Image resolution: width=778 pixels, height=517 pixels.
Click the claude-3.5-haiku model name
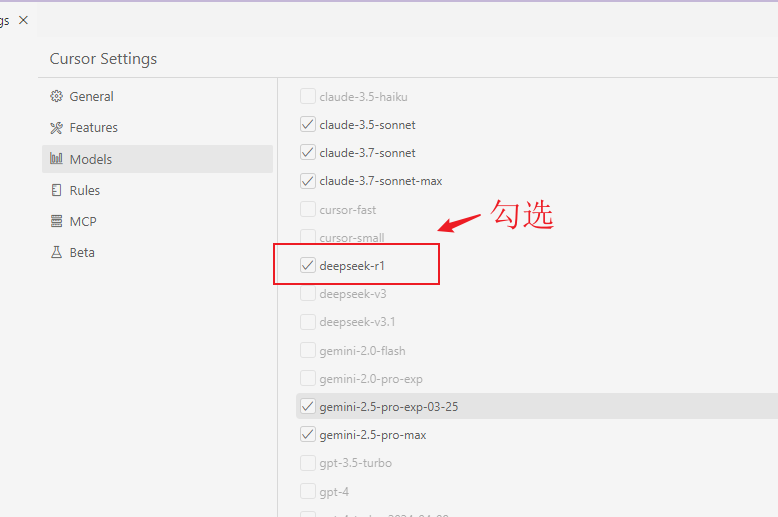[364, 97]
